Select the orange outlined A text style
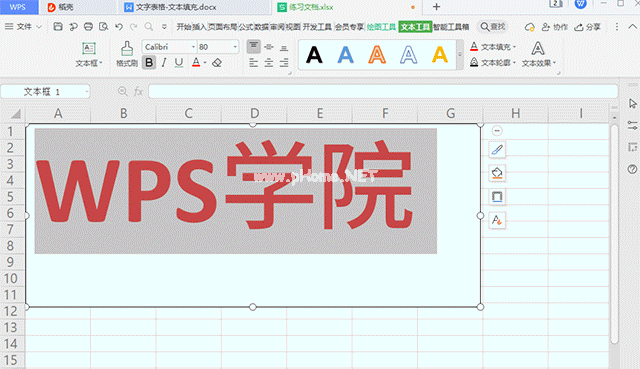The height and width of the screenshot is (369, 640). pos(377,55)
